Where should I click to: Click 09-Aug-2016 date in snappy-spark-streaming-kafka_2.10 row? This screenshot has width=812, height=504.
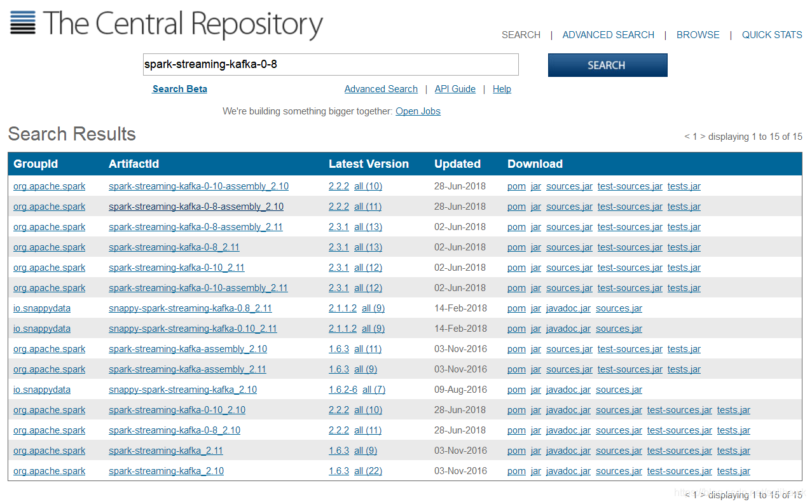[x=460, y=390]
